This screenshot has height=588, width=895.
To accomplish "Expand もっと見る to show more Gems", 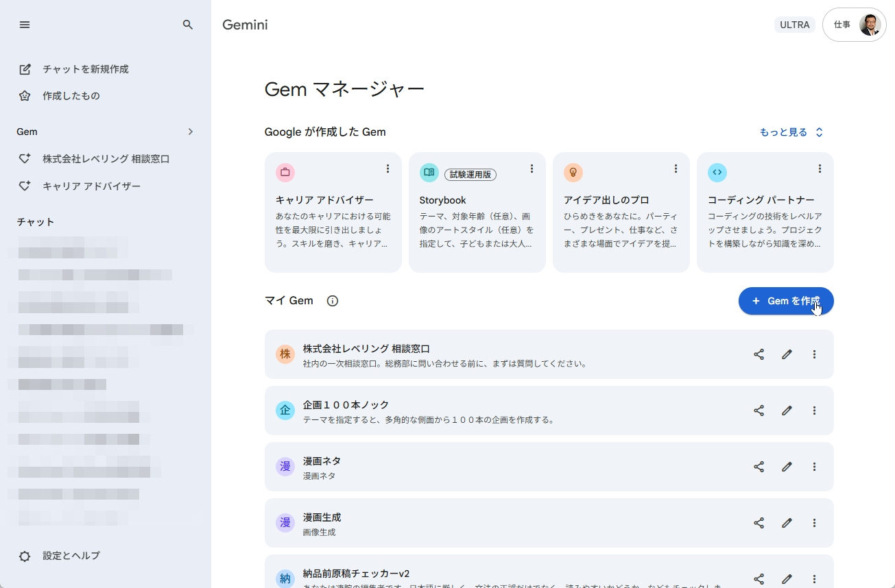I will click(791, 132).
